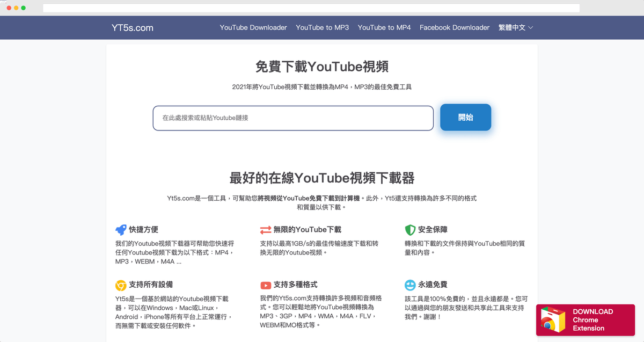Switch to YouTube to MP3
644x342 pixels.
coord(322,27)
